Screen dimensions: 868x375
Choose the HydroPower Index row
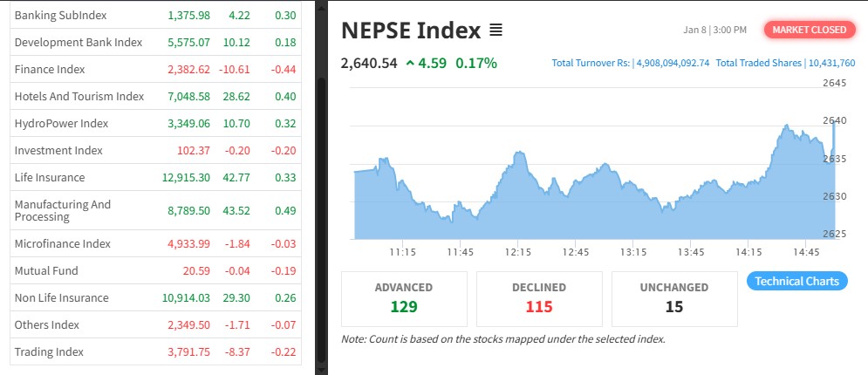coord(61,123)
